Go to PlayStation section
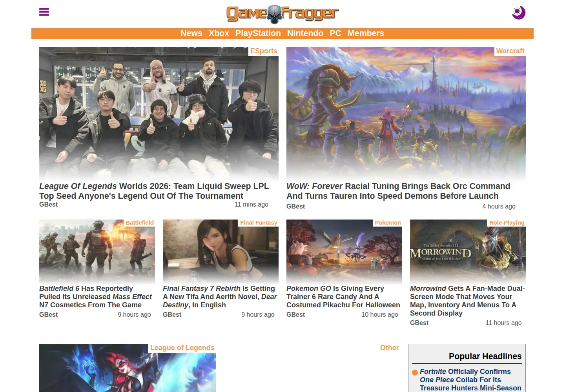 (x=258, y=33)
